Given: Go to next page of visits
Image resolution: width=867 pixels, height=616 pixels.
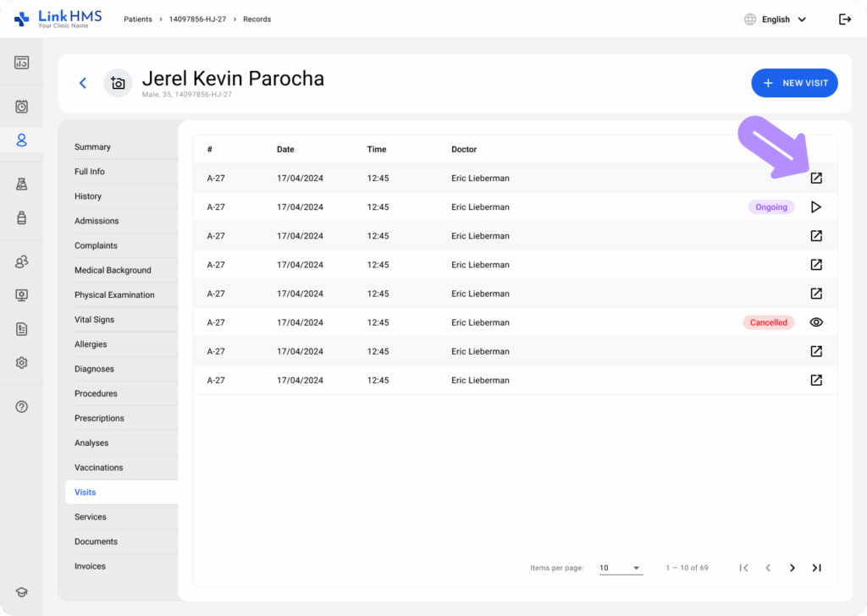Looking at the screenshot, I should pyautogui.click(x=792, y=568).
